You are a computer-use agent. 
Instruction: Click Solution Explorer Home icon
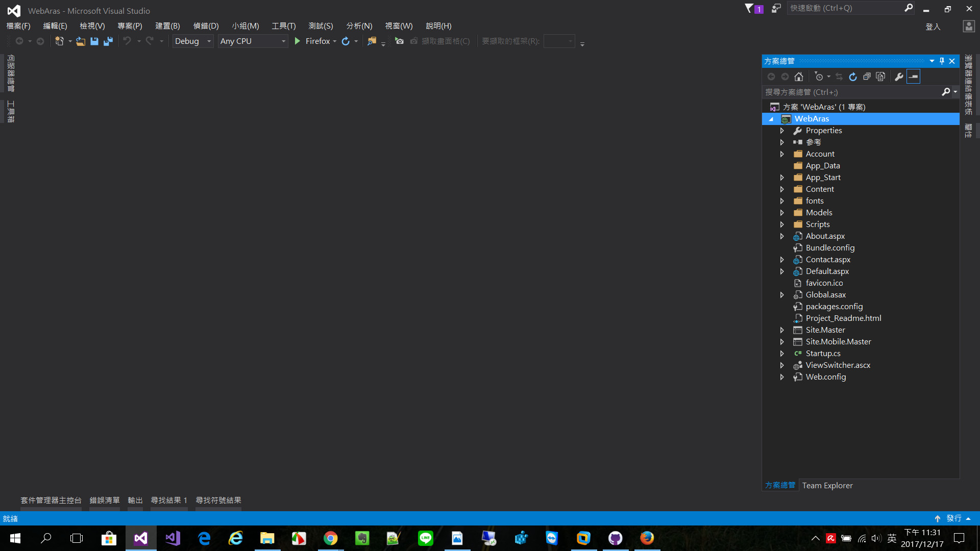799,77
